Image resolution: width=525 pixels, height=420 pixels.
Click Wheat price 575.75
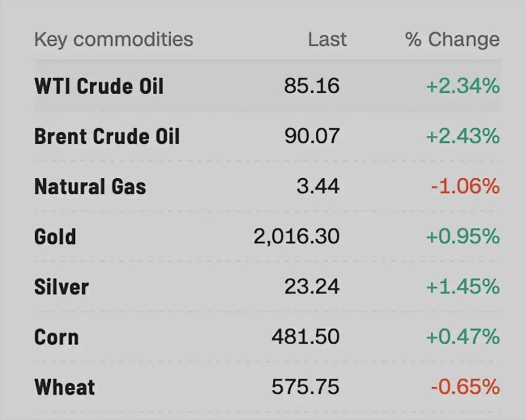306,387
